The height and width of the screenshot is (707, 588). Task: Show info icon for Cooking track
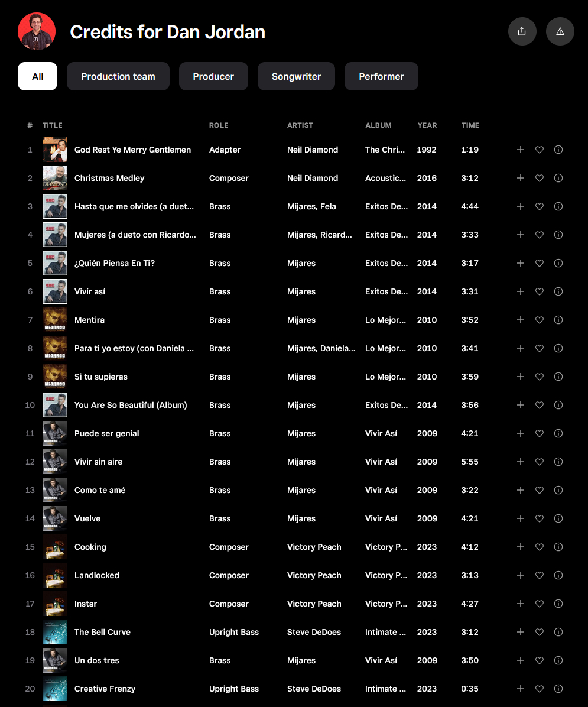click(558, 547)
